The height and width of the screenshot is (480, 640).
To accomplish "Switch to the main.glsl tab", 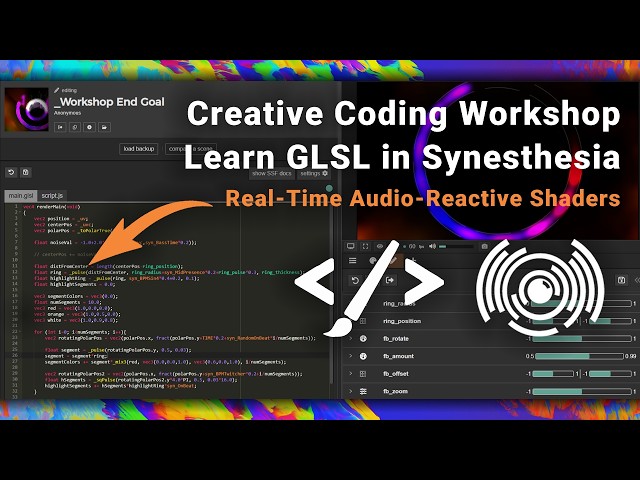I will [x=21, y=196].
